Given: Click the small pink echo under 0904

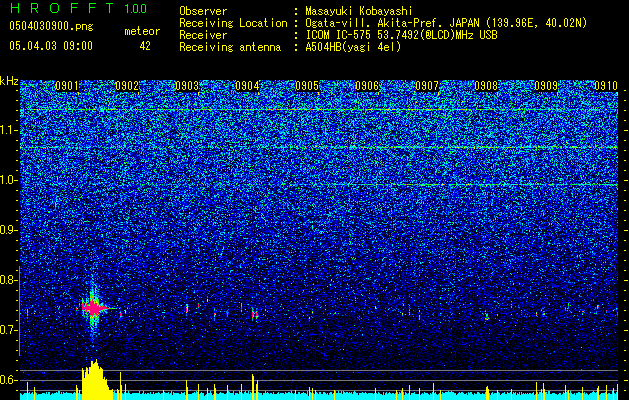Looking at the screenshot, I should [x=254, y=315].
